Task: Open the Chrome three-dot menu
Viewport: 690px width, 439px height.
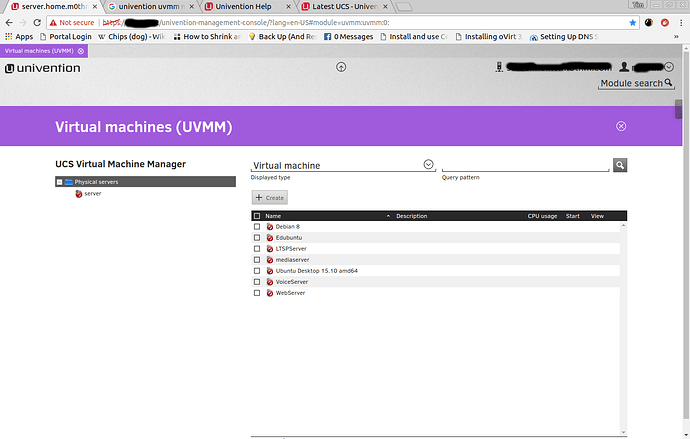Action: tap(681, 22)
